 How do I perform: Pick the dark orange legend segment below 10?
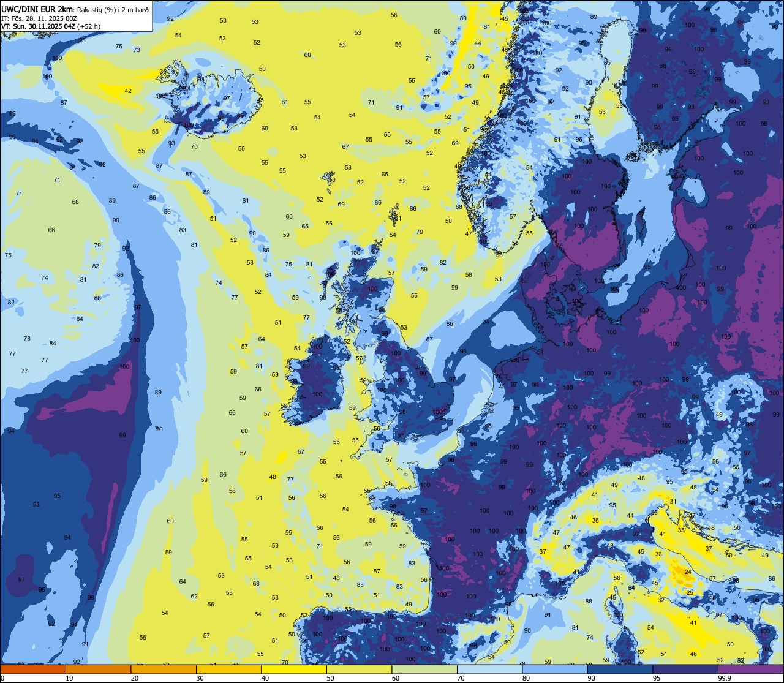click(33, 670)
